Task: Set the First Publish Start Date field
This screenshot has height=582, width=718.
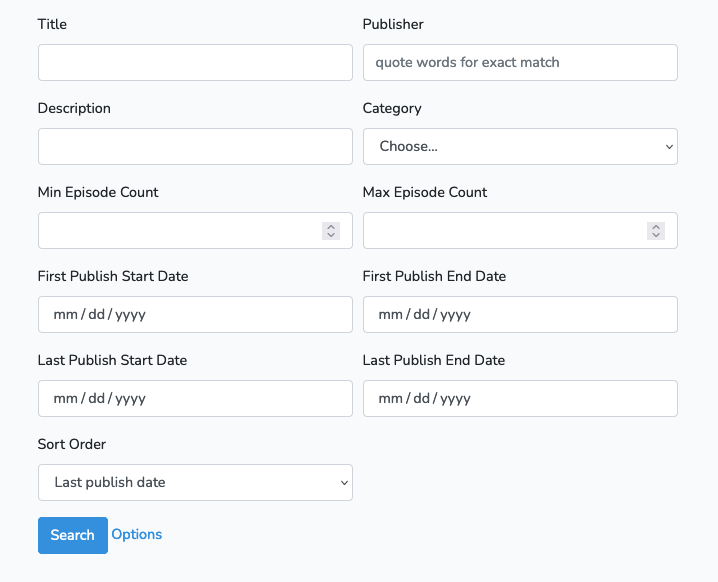Action: (x=196, y=315)
